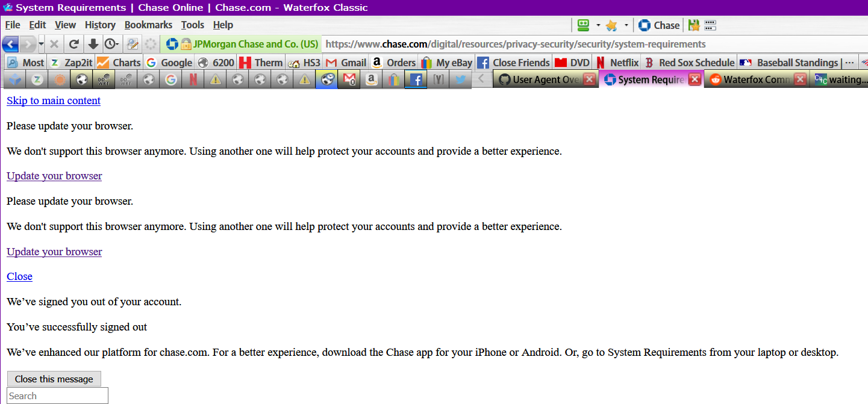This screenshot has height=404, width=868.
Task: Select the orange sun pinned tab
Action: 60,79
